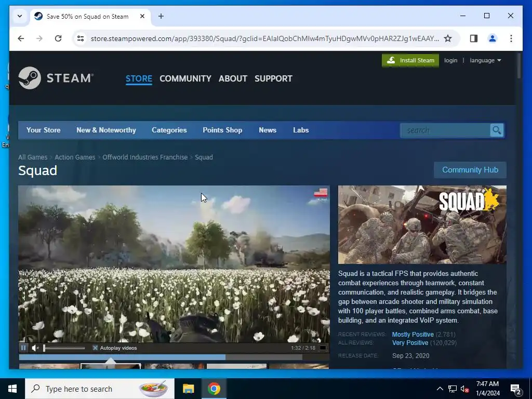Screen dimensions: 532x399
Task: Open the Windows Start menu
Action: pos(12,389)
